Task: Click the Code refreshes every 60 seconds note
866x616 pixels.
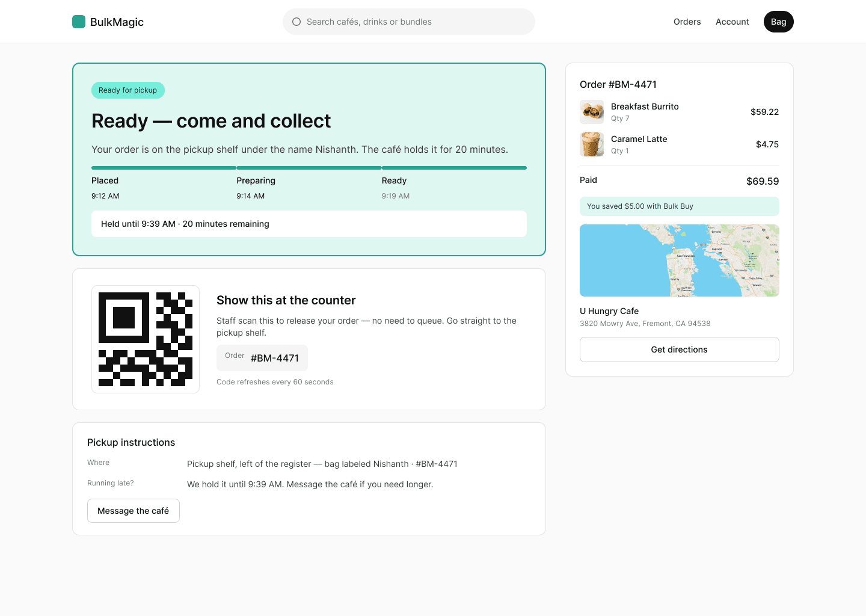Action: pos(275,382)
